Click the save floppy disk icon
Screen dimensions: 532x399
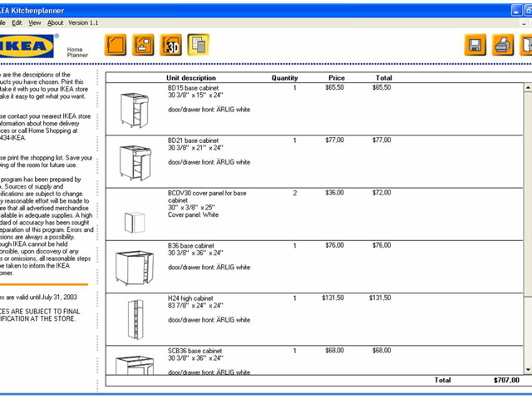tap(475, 45)
